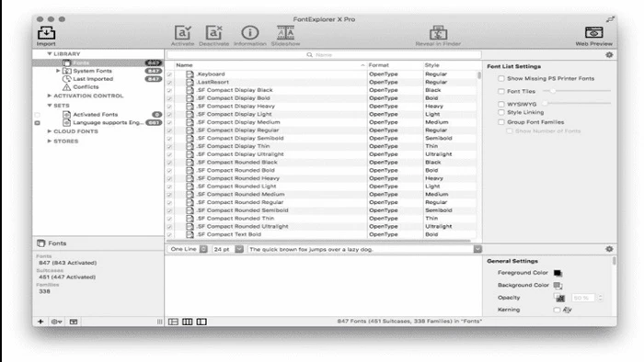Sort list by Name column header
The width and height of the screenshot is (644, 362).
pos(270,65)
